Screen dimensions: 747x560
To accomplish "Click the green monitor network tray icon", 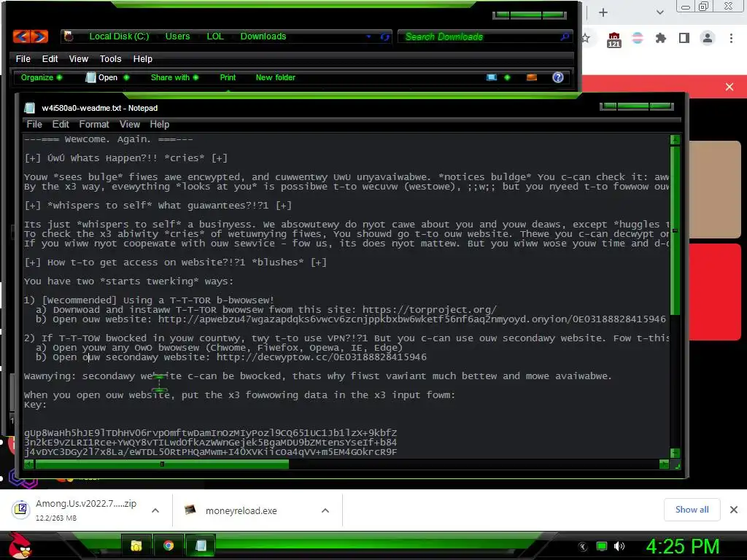I will (x=602, y=546).
